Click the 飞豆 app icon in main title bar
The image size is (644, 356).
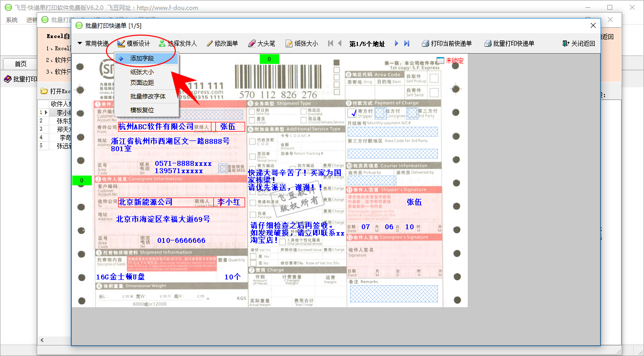(x=8, y=7)
